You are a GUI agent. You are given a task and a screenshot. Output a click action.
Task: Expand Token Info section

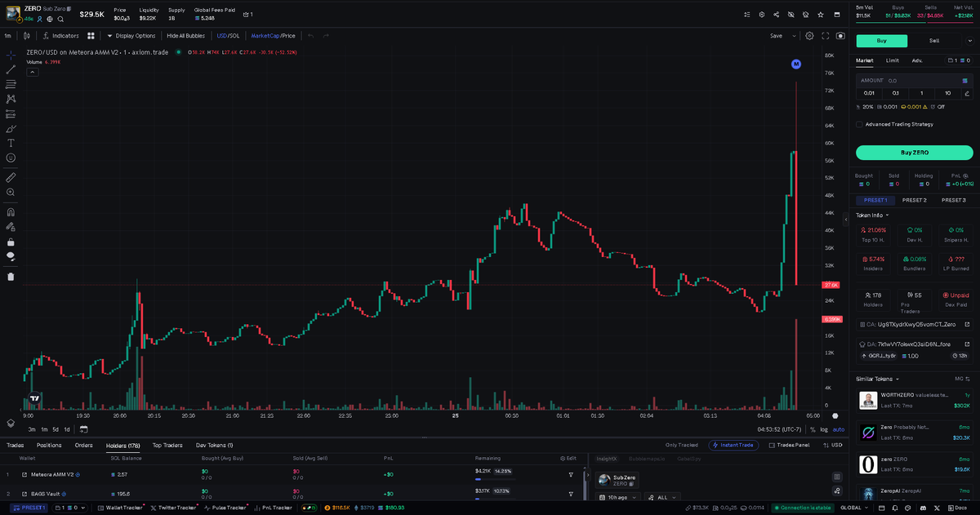point(872,215)
